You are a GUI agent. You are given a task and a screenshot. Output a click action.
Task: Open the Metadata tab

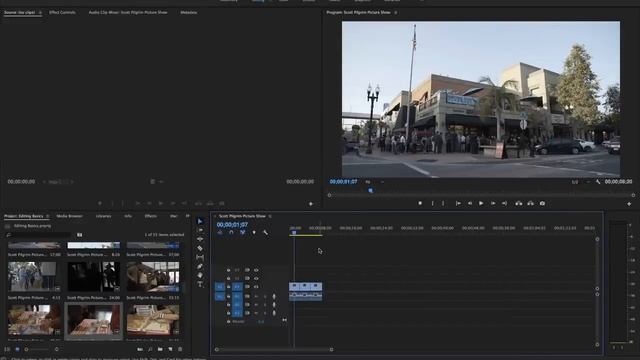coord(189,13)
